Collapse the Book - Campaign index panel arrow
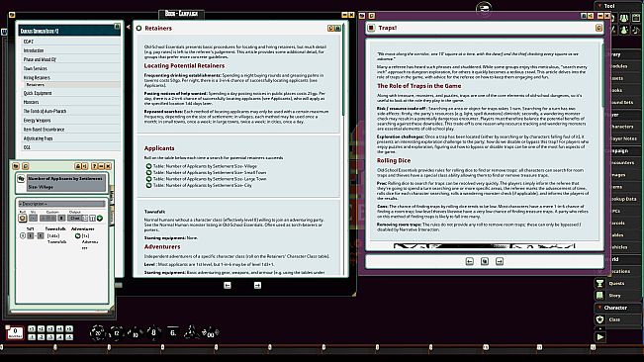 click(129, 27)
